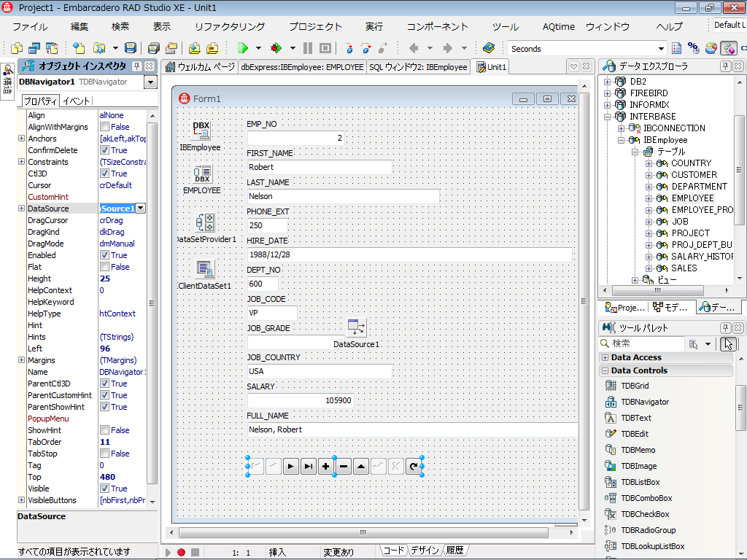Click the DBNavigator Insert (plus) button
The width and height of the screenshot is (747, 560).
[x=326, y=467]
